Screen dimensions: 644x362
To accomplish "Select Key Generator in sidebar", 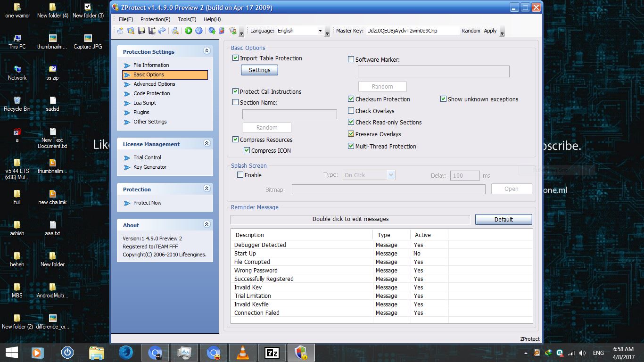I will click(150, 167).
